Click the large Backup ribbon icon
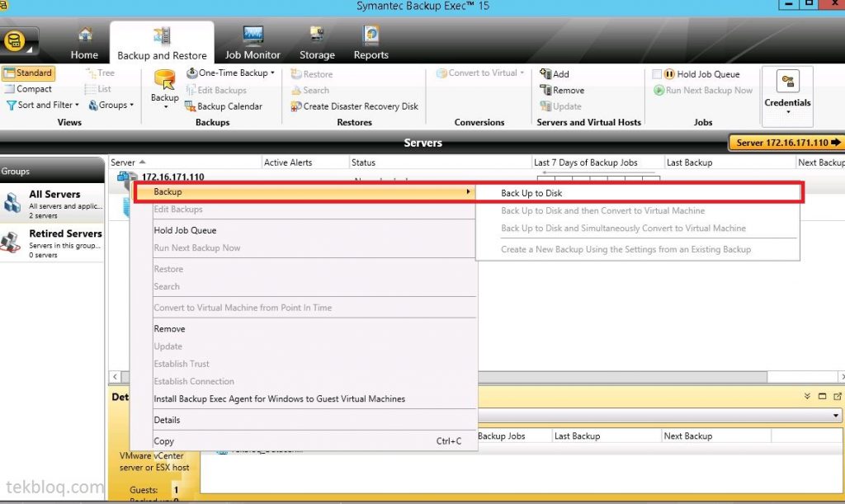Viewport: 845px width, 504px height. pyautogui.click(x=164, y=80)
